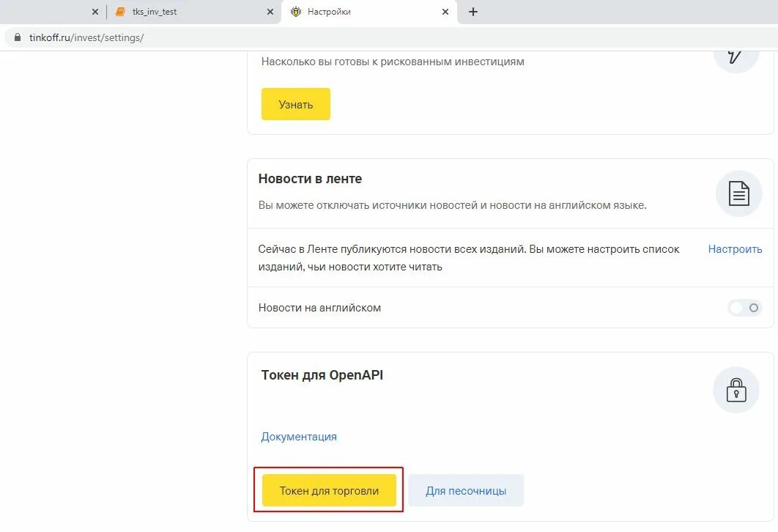Close the Настройки tab
The height and width of the screenshot is (532, 778).
pyautogui.click(x=445, y=12)
